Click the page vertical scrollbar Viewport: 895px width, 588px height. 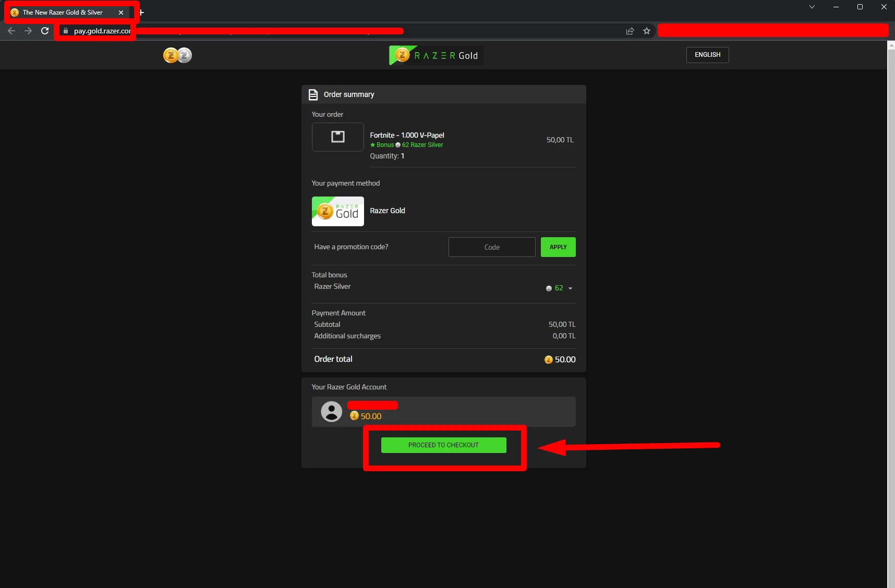(891, 314)
